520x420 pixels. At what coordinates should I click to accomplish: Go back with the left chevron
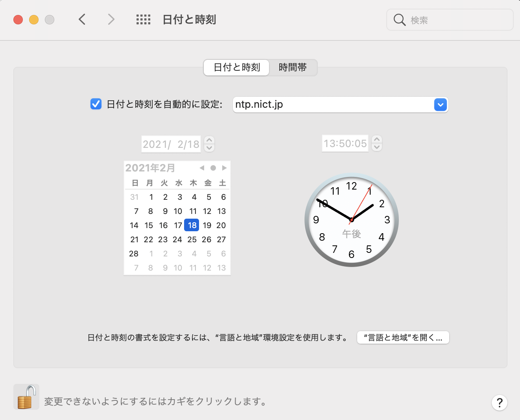(82, 19)
